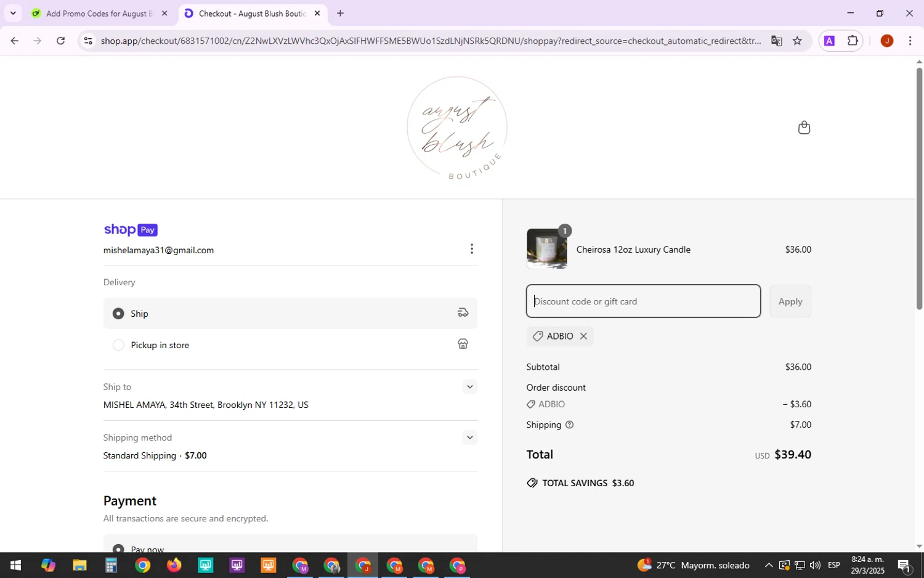Open the volume speaker tray icon
The width and height of the screenshot is (924, 578).
(815, 565)
